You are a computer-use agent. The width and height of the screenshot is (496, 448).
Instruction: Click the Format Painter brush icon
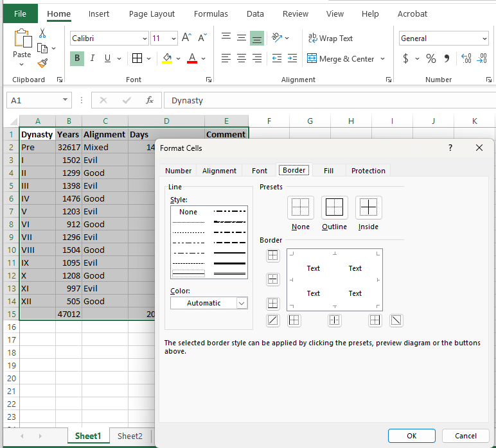click(x=42, y=63)
